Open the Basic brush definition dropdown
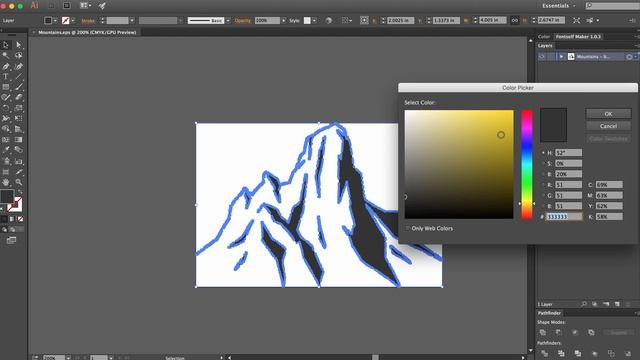The height and width of the screenshot is (360, 640). pos(228,20)
